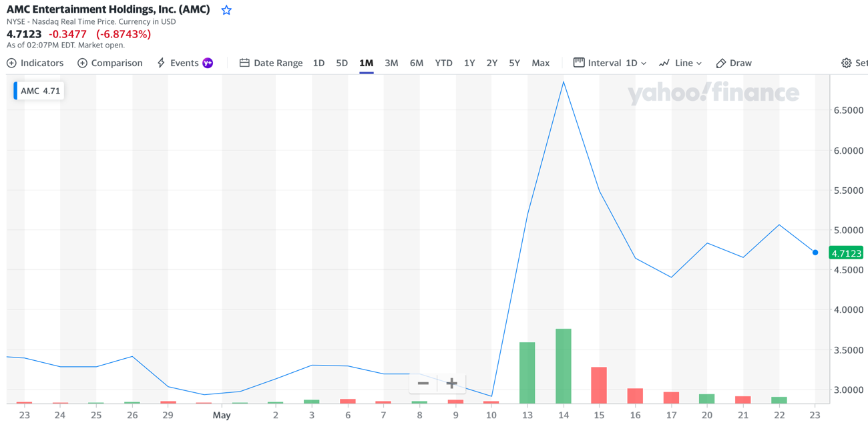Select the 6M range

(417, 63)
